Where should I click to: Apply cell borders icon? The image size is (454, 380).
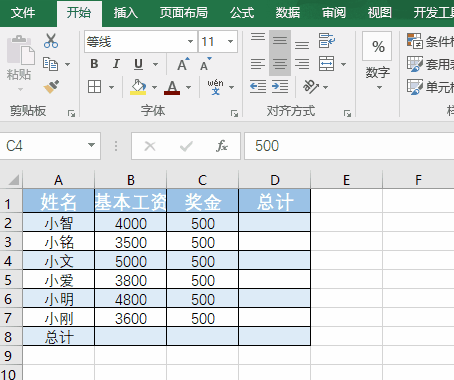pos(94,87)
